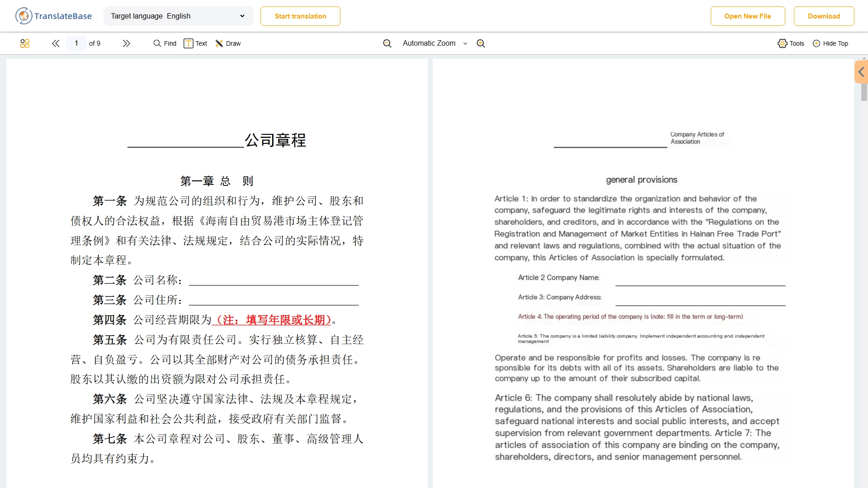Viewport: 868px width, 488px height.
Task: Click the zoom in magnifier icon
Action: pos(481,43)
